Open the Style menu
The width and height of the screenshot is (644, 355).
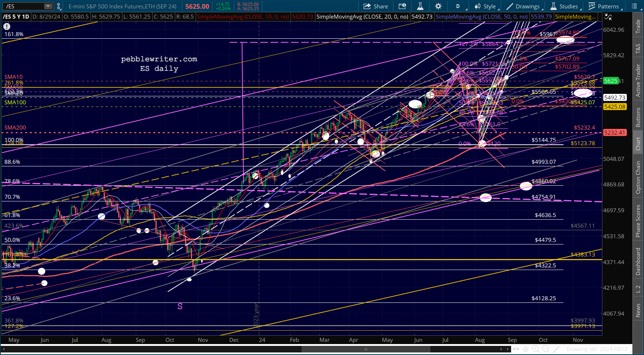pos(485,6)
